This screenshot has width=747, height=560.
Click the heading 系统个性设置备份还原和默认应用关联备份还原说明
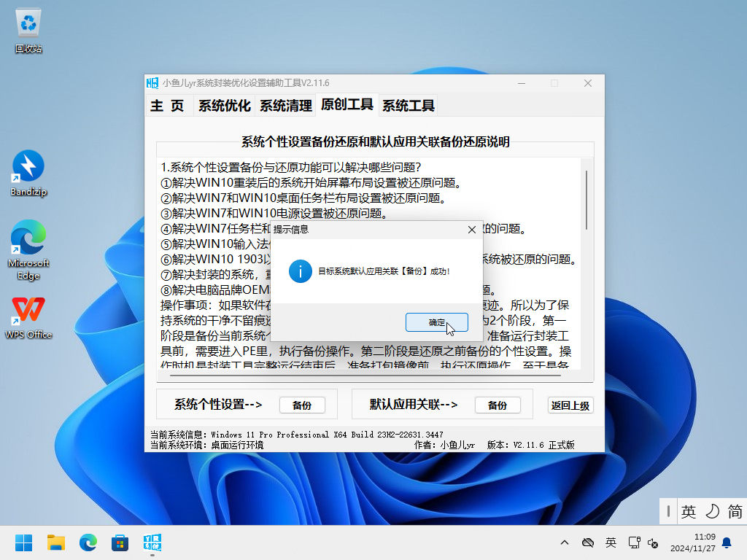click(376, 142)
